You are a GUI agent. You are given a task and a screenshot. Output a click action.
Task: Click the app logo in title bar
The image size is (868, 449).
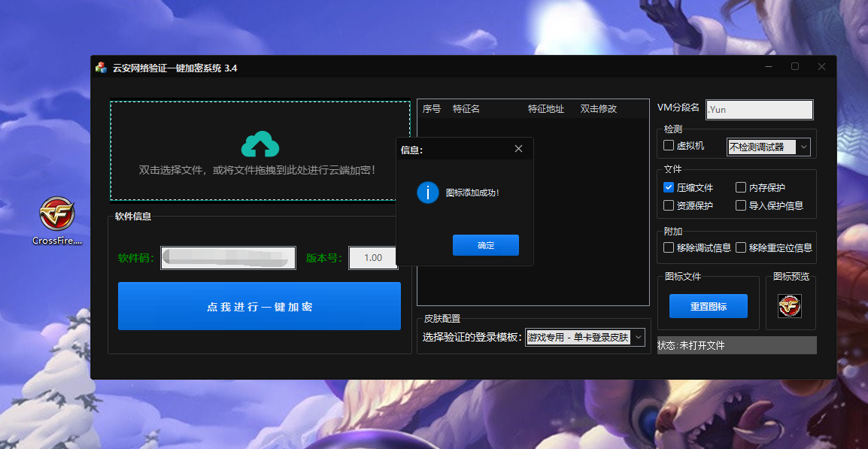click(x=101, y=68)
